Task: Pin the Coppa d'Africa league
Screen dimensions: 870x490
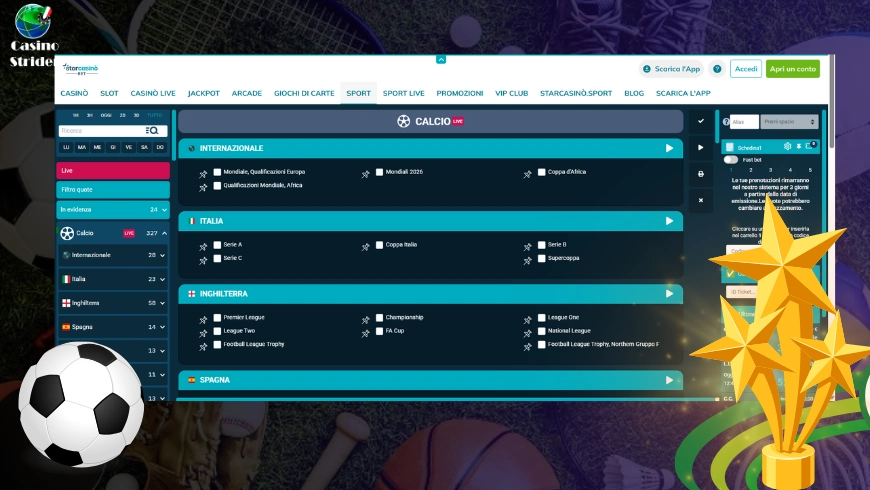Action: 527,174
